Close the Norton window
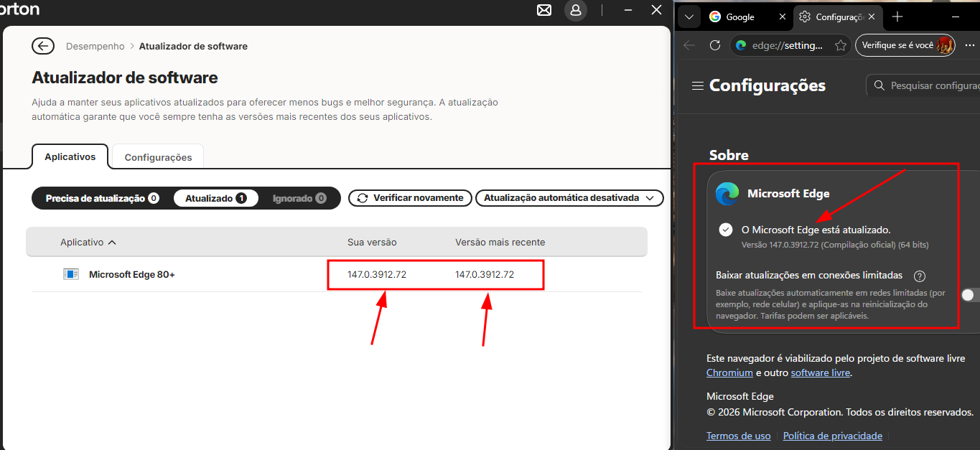Viewport: 980px width, 450px height. point(656,10)
